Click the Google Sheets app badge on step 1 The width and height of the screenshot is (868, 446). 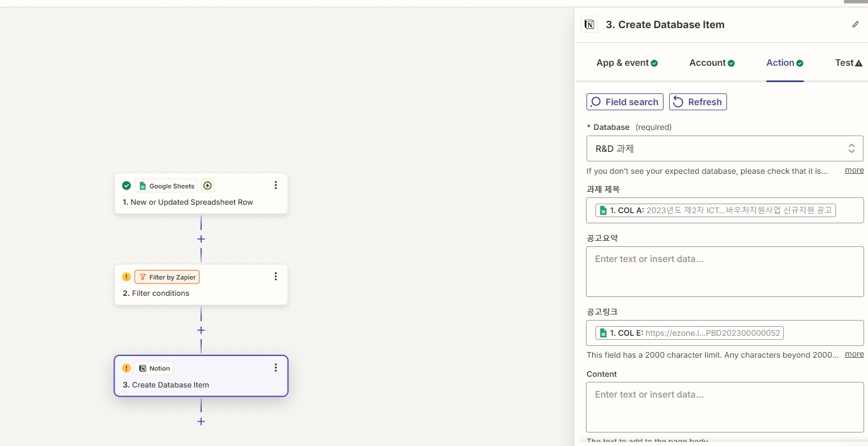point(166,186)
